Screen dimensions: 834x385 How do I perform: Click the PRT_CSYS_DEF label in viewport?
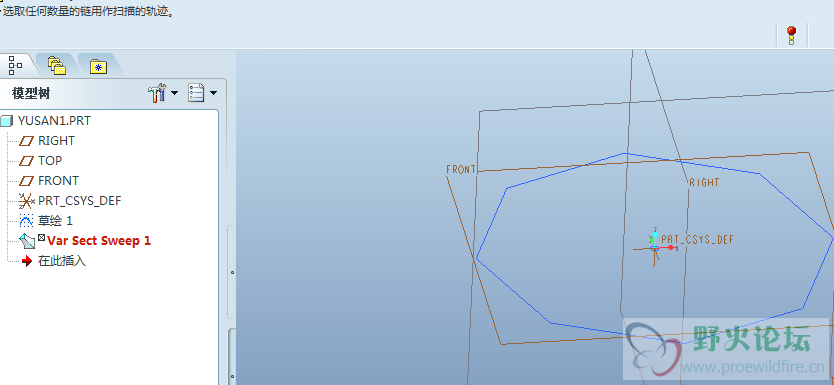point(698,239)
